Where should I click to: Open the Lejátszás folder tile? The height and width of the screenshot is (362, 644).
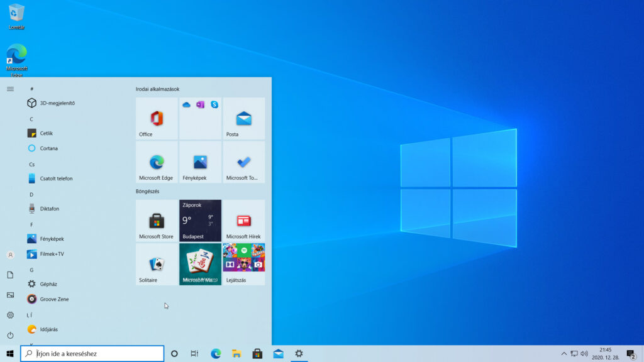tap(243, 264)
